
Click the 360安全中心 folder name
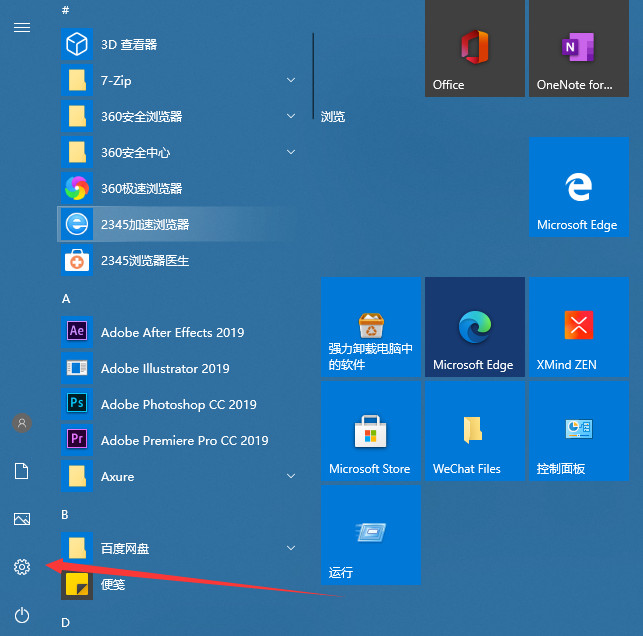pos(135,153)
